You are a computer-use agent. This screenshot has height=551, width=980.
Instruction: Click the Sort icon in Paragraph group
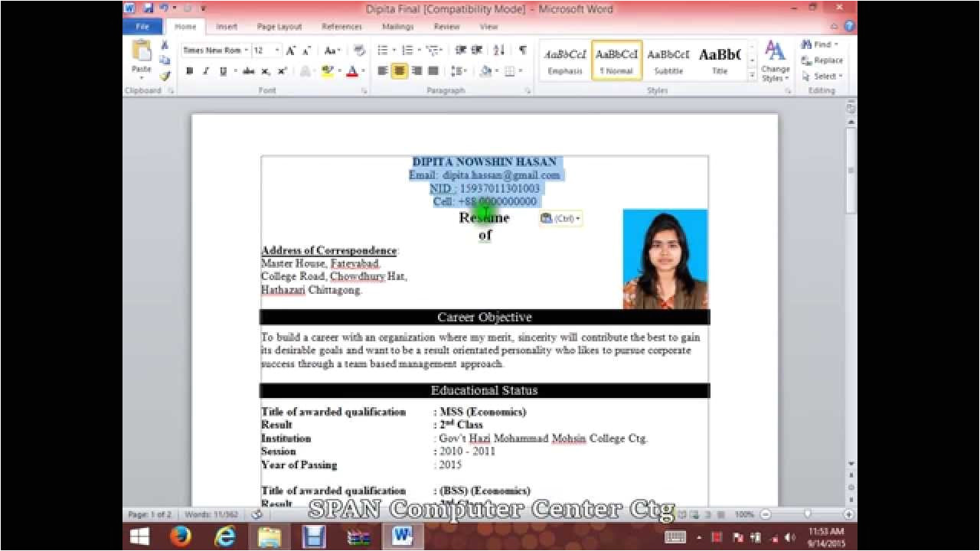click(x=499, y=51)
